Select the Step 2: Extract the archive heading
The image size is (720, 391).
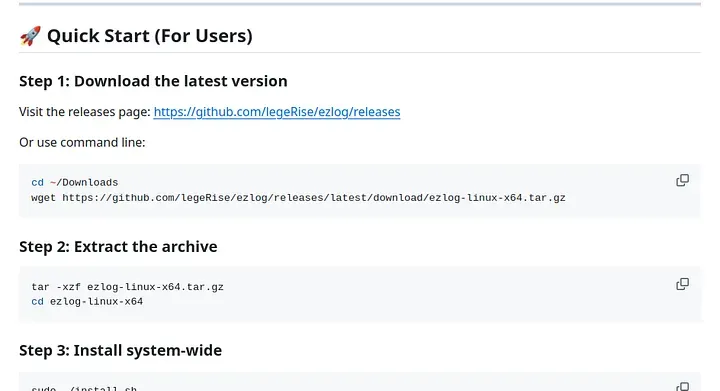coord(118,247)
